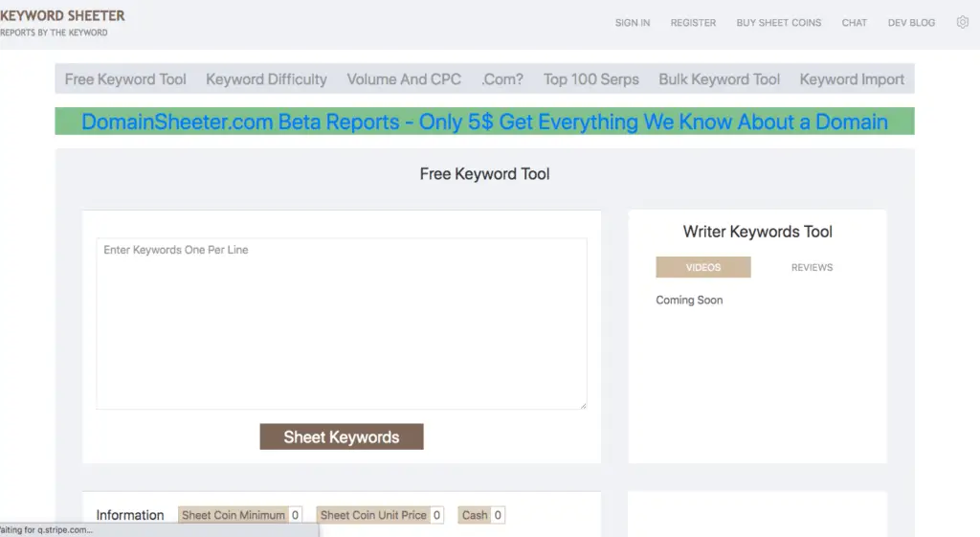The width and height of the screenshot is (980, 537).
Task: Click the textarea resize handle corner
Action: tap(583, 406)
